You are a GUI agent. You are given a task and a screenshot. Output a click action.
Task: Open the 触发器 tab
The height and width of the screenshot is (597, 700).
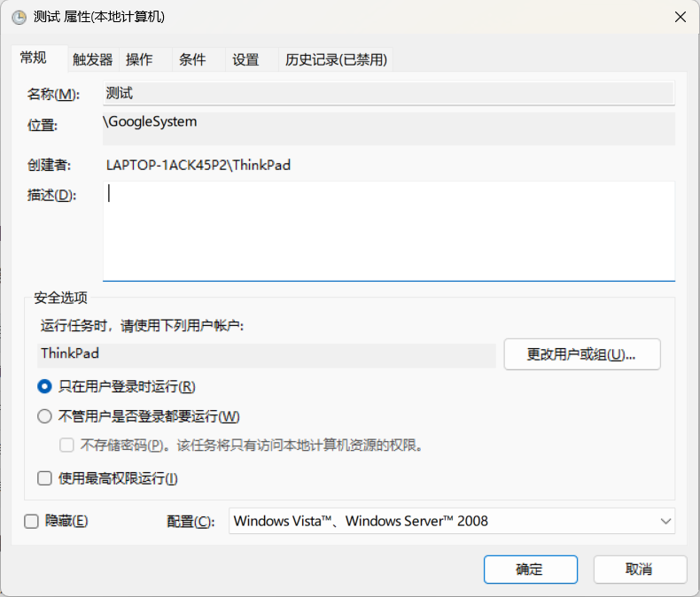pyautogui.click(x=93, y=59)
